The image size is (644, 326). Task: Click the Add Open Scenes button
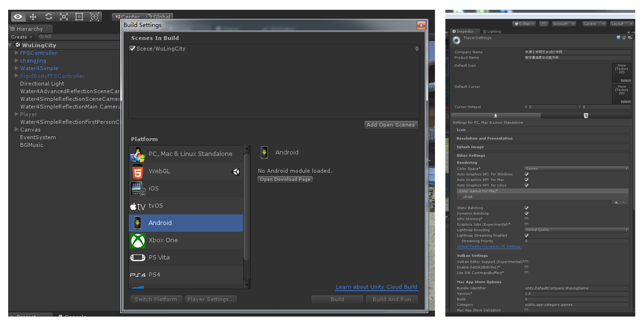coord(391,125)
